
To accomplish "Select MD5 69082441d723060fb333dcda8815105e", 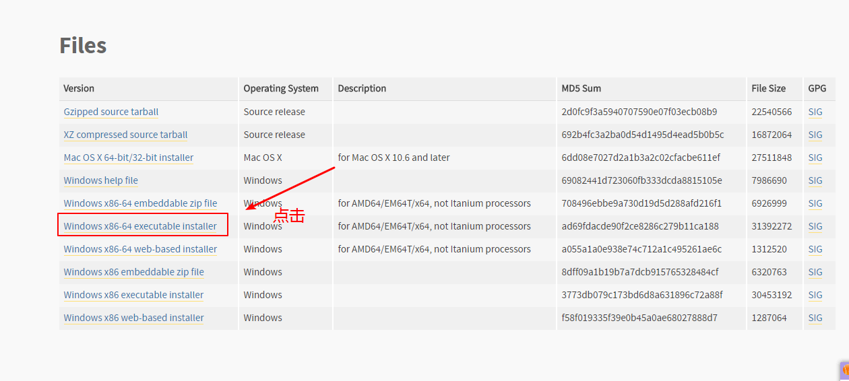I will click(x=642, y=180).
